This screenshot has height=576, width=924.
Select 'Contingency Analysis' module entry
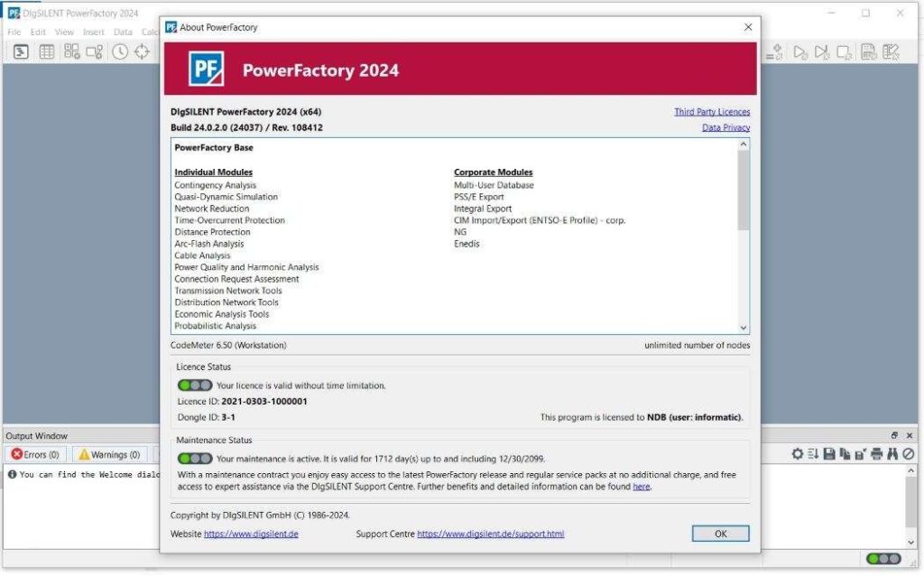tap(215, 185)
